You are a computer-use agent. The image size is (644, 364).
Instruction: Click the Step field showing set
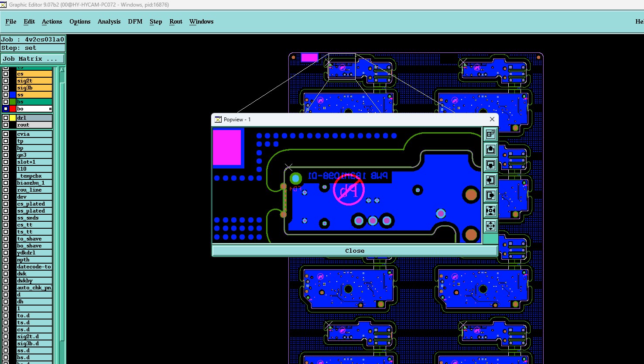(33, 48)
